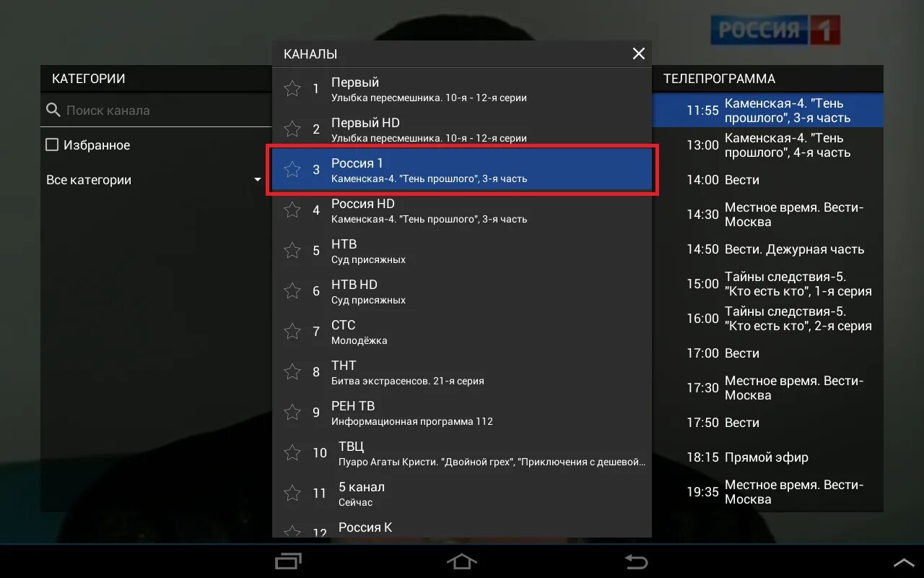This screenshot has height=578, width=924.
Task: Star the 5 канал channel as favorite
Action: [292, 493]
